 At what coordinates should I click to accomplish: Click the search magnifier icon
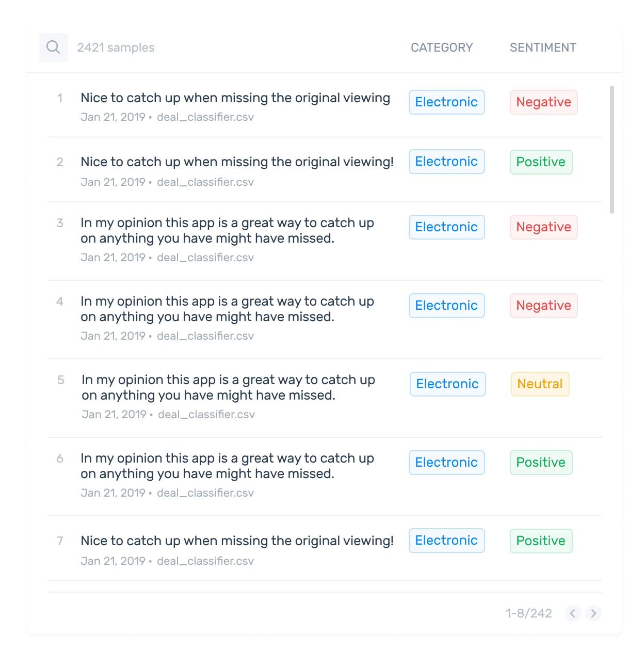(x=53, y=47)
